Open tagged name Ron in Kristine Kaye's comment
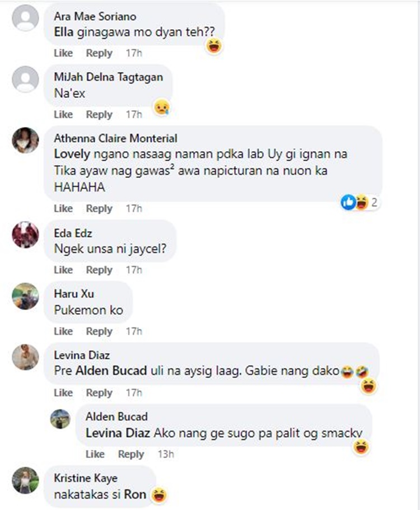420x510 pixels. [135, 495]
